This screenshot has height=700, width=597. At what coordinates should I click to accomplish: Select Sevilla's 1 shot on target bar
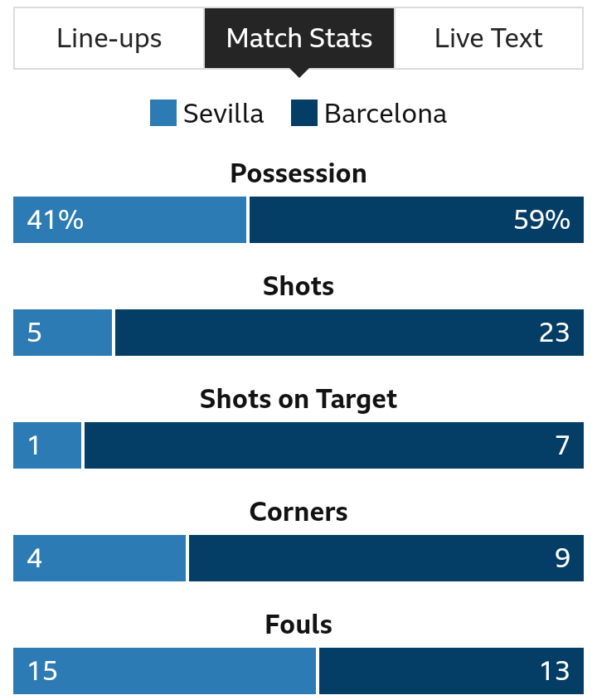point(47,445)
